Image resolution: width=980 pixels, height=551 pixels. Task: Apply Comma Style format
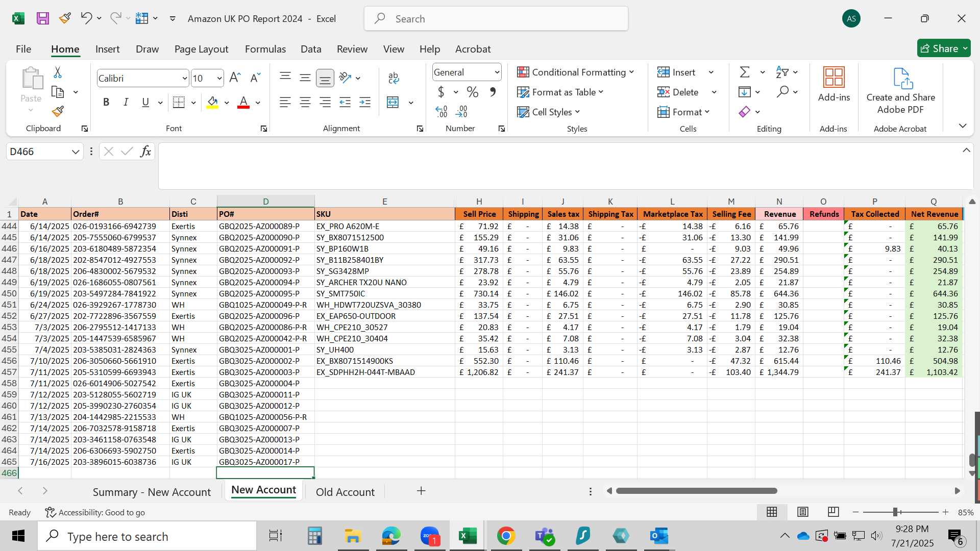(493, 92)
